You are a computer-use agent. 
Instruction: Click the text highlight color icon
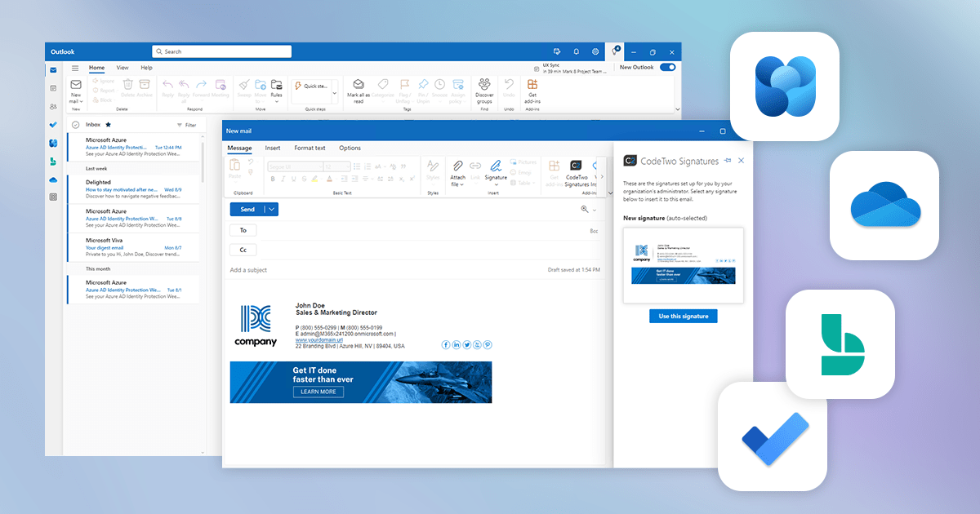coord(314,179)
